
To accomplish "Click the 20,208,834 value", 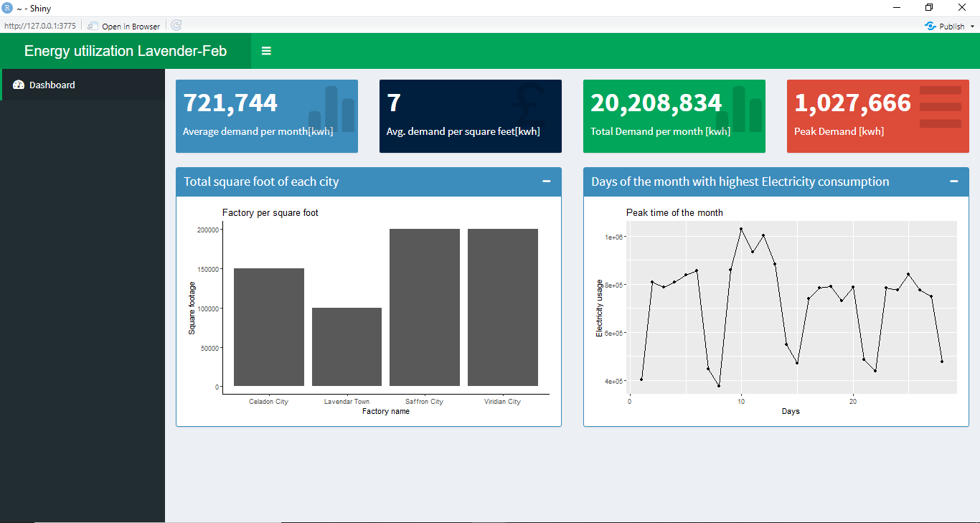I will pyautogui.click(x=656, y=103).
